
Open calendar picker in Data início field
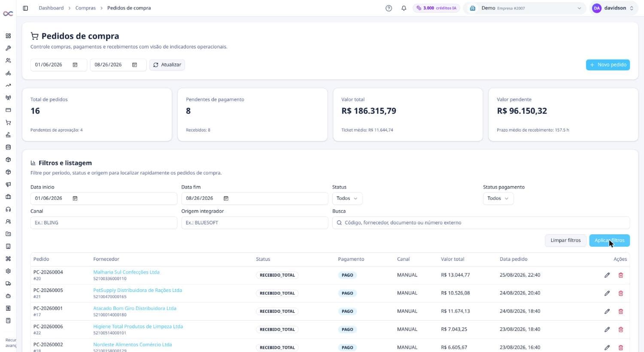75,198
